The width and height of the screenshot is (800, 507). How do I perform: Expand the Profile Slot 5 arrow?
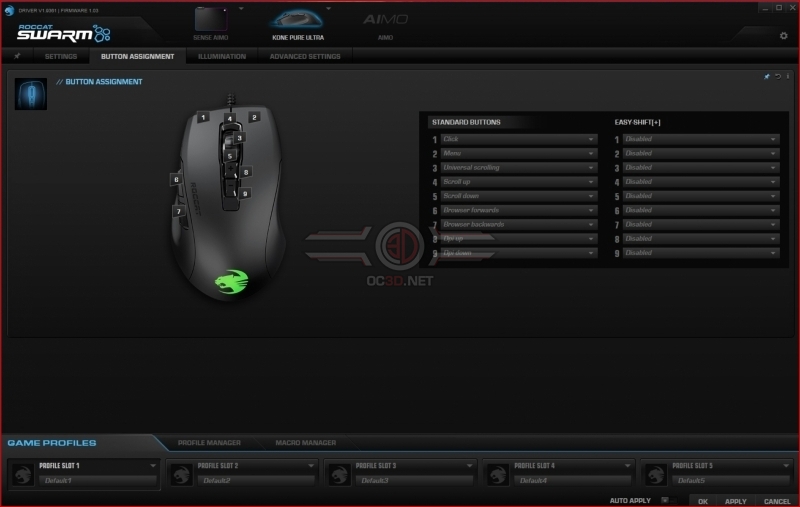[786, 466]
